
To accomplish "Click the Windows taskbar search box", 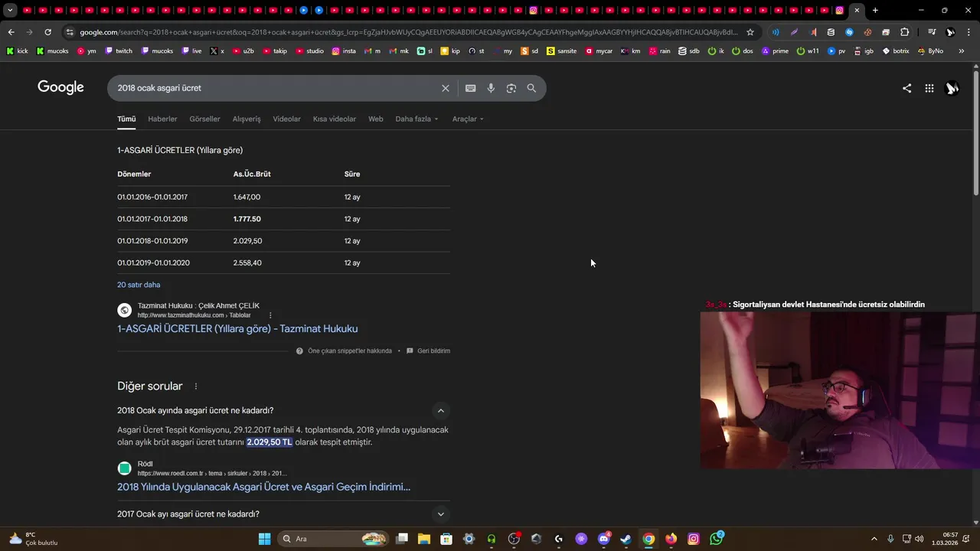I will coord(332,539).
